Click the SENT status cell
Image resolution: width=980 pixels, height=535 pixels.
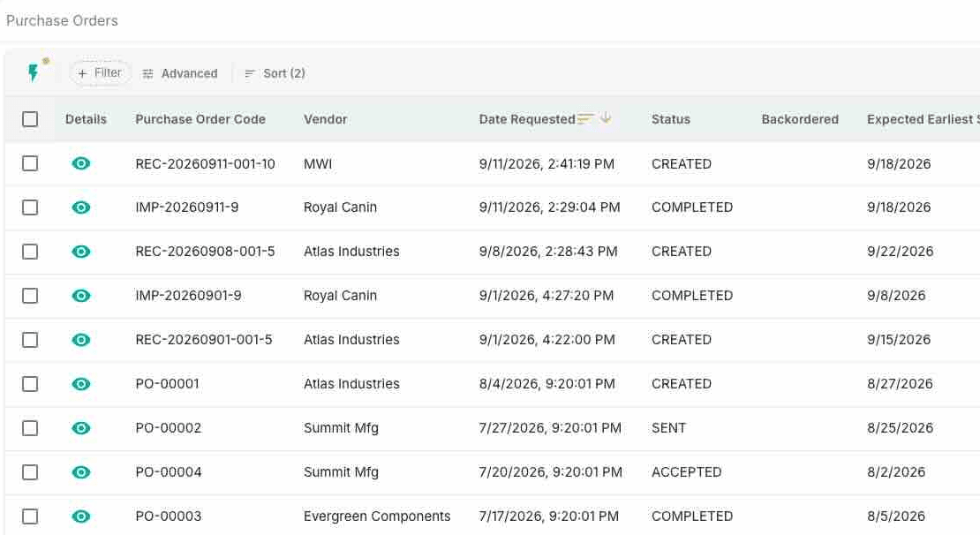(x=668, y=428)
